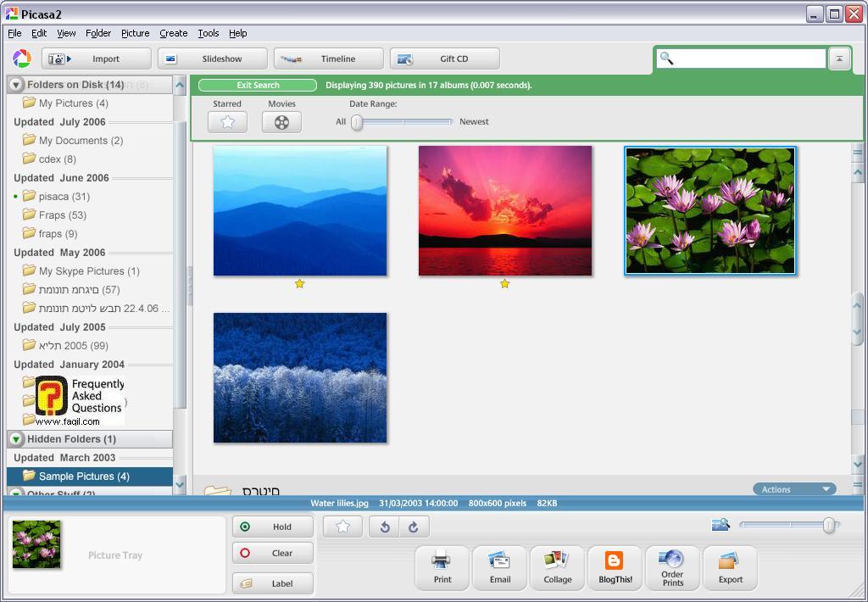Screen dimensions: 868x602
Task: Collapse the Hidden Folders section
Action: [16, 439]
